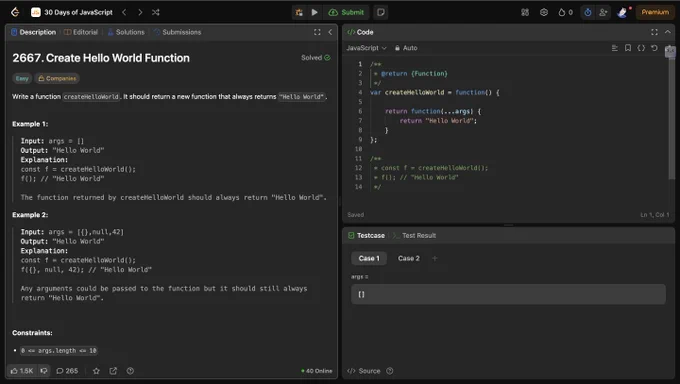Open the streak flame counter

[566, 12]
